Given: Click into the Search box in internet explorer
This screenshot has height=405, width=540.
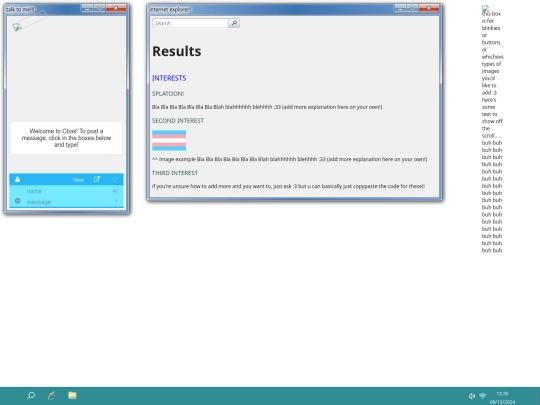Looking at the screenshot, I should [190, 23].
